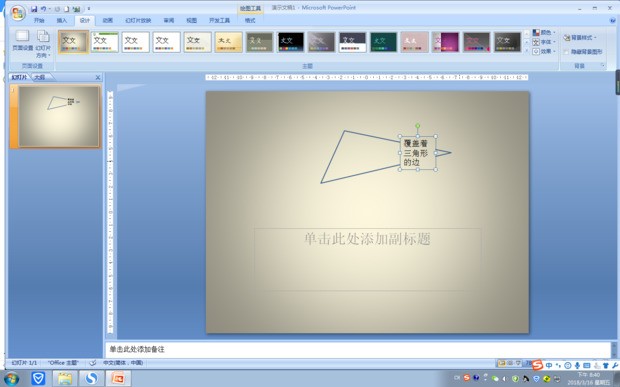Open theme Fonts (字体) dropdown
This screenshot has height=387, width=620.
click(544, 42)
